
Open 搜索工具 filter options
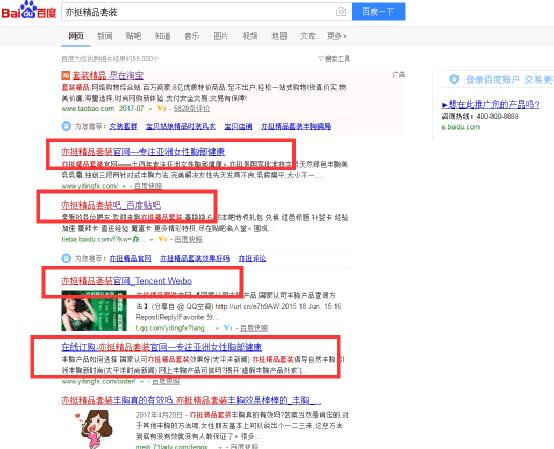click(334, 59)
